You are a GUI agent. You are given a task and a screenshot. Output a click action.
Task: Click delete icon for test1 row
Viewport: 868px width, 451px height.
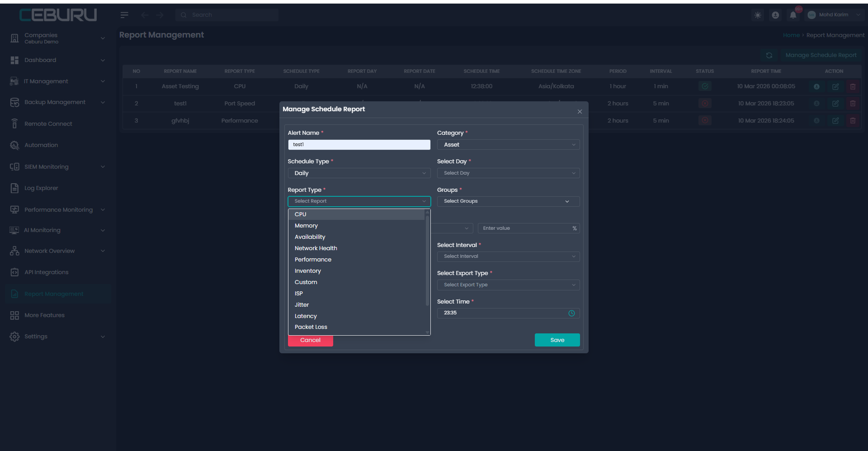point(853,104)
